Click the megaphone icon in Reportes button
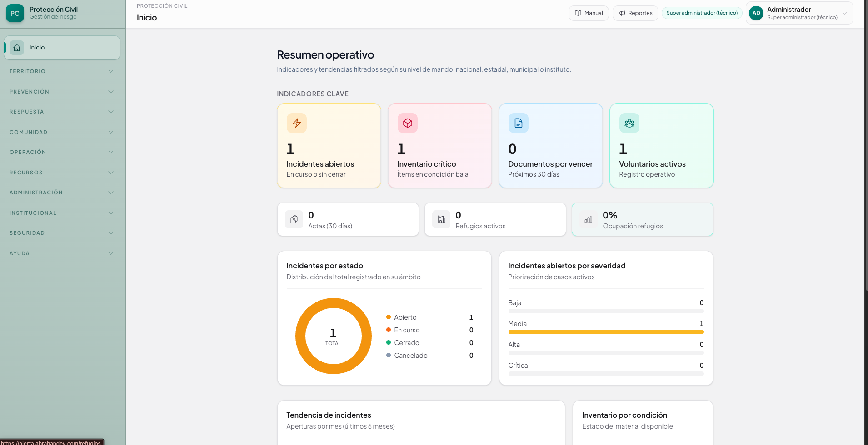This screenshot has width=868, height=445. click(x=622, y=13)
